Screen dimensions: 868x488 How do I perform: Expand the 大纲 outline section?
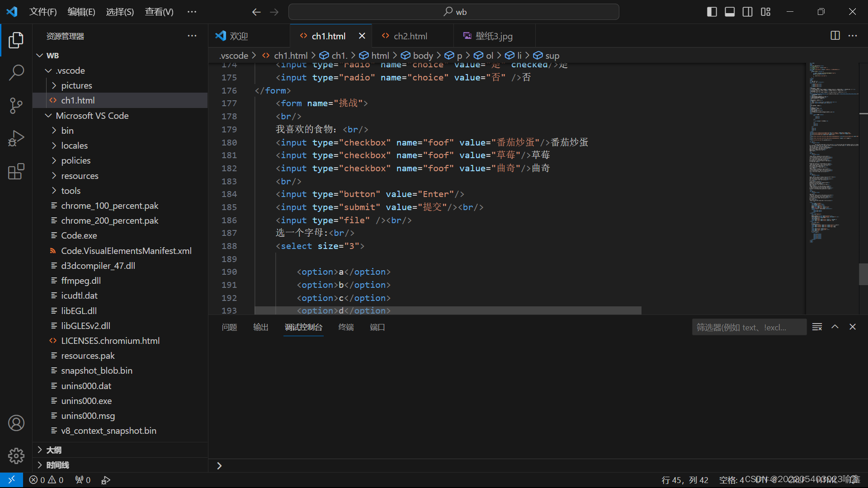pyautogui.click(x=54, y=450)
